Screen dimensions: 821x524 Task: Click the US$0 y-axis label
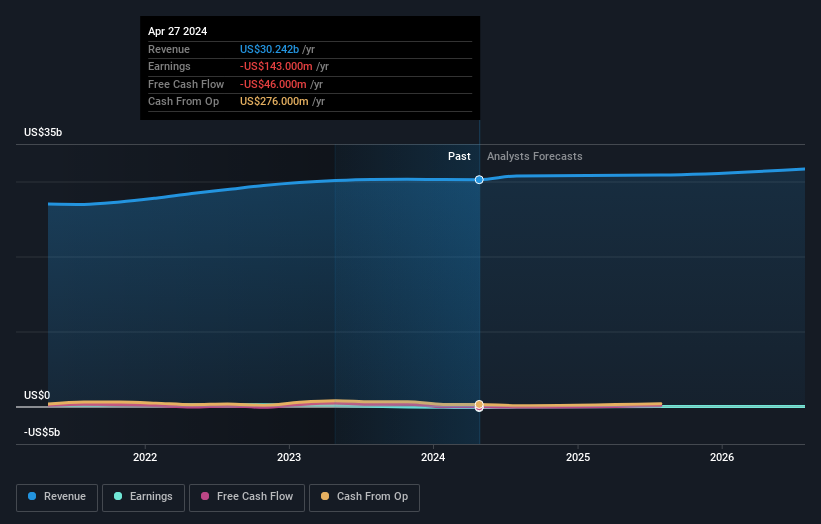click(x=37, y=395)
